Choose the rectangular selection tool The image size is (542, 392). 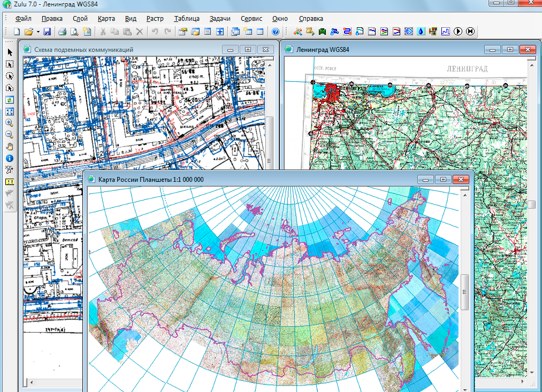[x=10, y=64]
